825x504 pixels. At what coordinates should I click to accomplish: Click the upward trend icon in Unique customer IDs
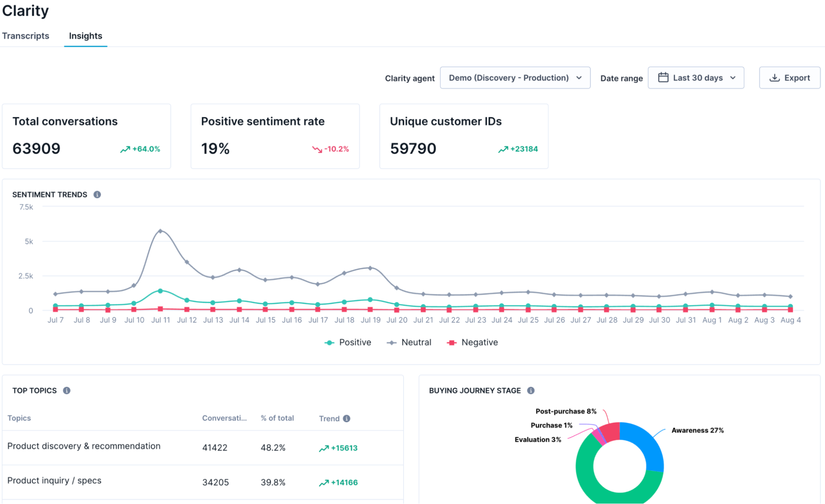[x=503, y=149]
